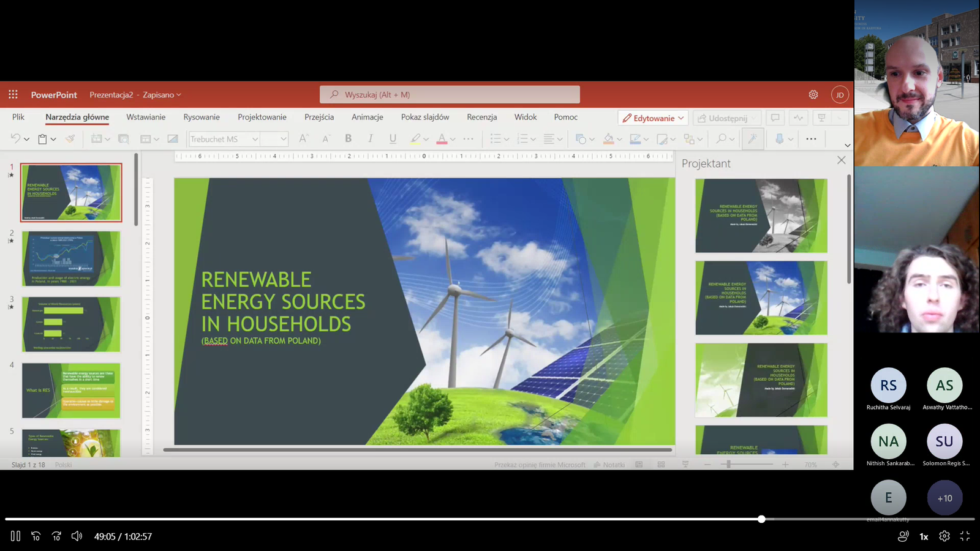This screenshot has width=980, height=551.
Task: Change the 1x playback speed
Action: (924, 536)
